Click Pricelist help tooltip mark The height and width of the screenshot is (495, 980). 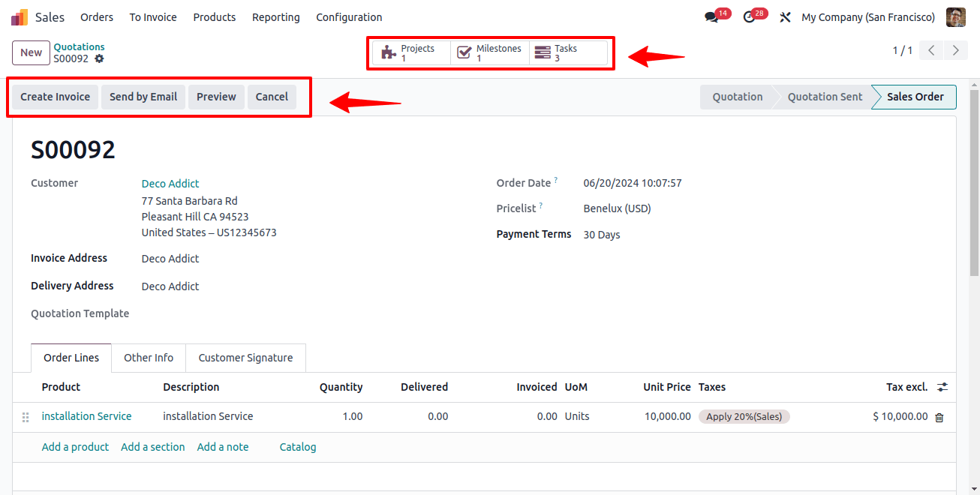pyautogui.click(x=541, y=205)
